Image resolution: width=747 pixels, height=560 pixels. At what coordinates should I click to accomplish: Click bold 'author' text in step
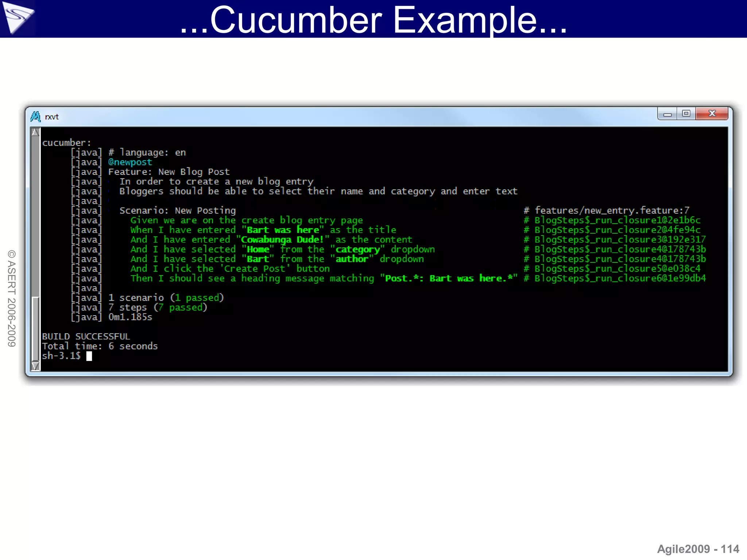(x=352, y=259)
